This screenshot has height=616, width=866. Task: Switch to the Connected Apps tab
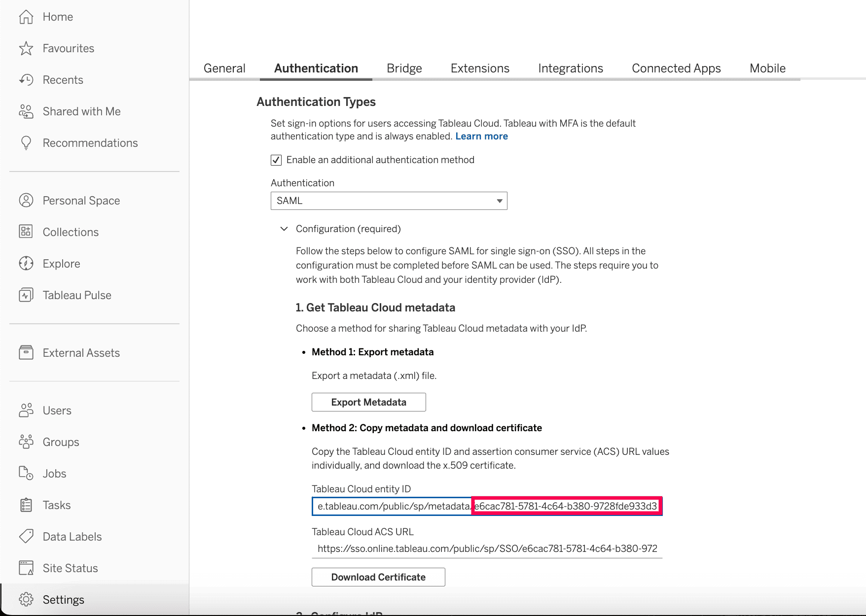676,68
